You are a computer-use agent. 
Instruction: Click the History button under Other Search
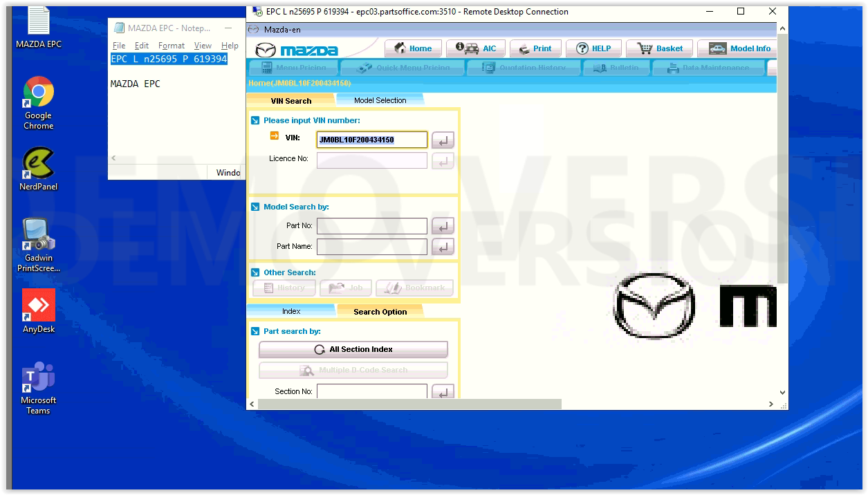(x=284, y=288)
